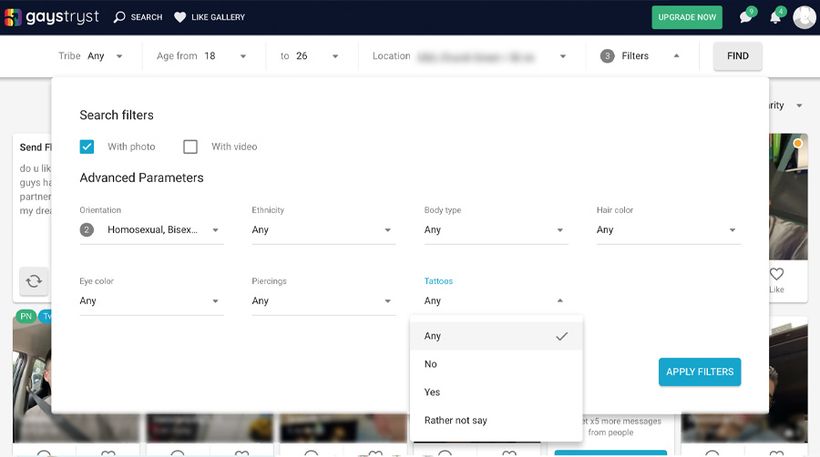Enable the With video checkbox

click(x=190, y=146)
